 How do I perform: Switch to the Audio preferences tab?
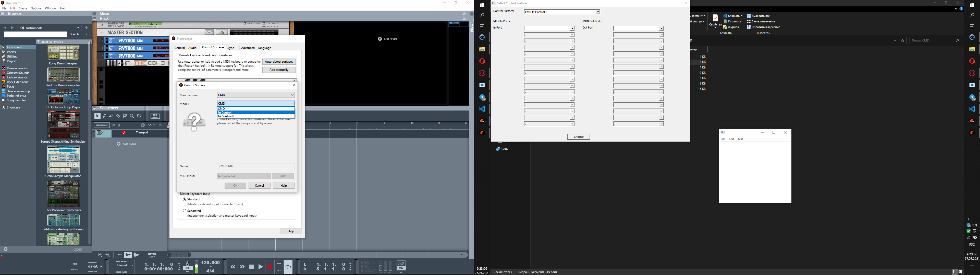192,48
